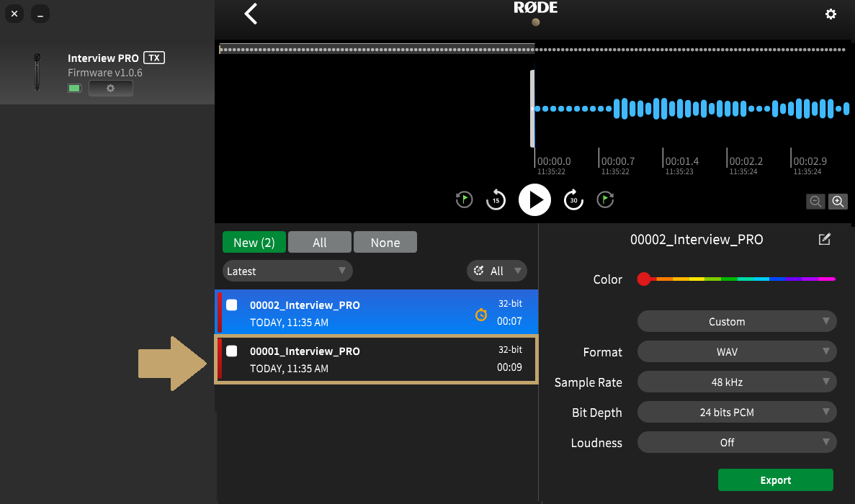This screenshot has width=855, height=504.
Task: Play the selected recording
Action: [534, 200]
